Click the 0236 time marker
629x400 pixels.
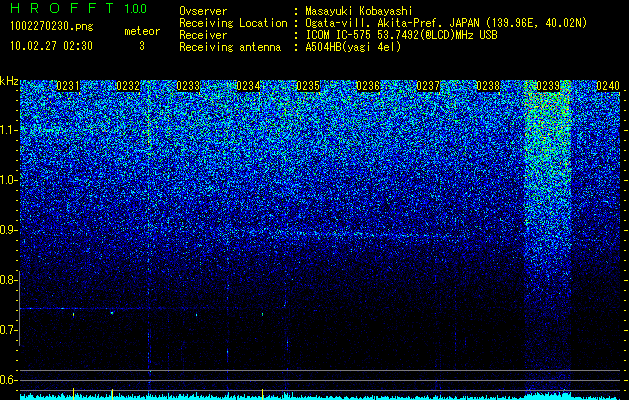[x=368, y=86]
